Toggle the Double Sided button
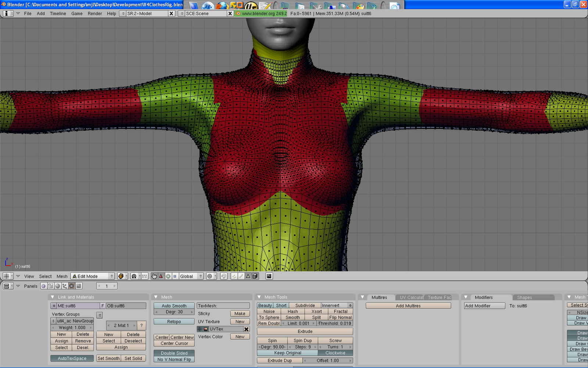 pyautogui.click(x=174, y=353)
